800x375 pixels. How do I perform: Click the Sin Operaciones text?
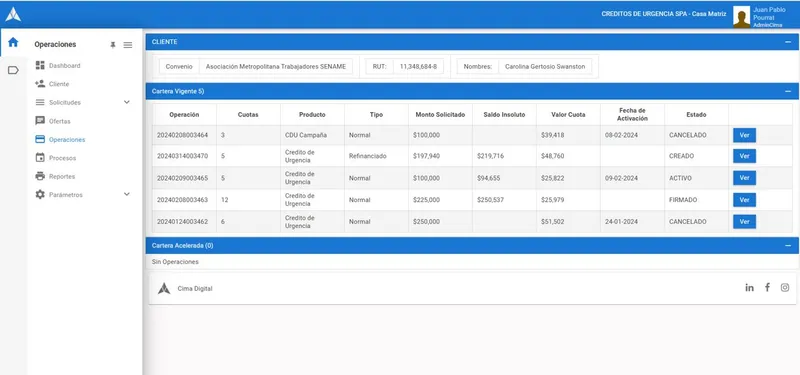175,262
